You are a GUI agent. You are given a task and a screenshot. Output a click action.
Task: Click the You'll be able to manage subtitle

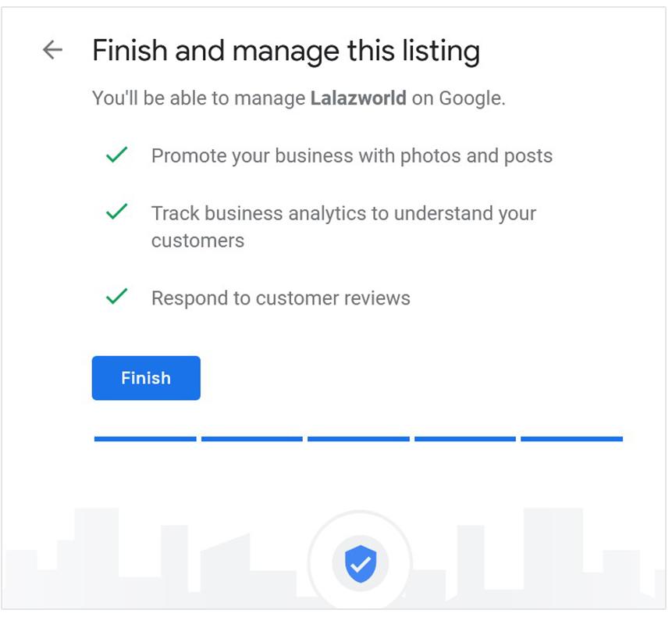[299, 98]
